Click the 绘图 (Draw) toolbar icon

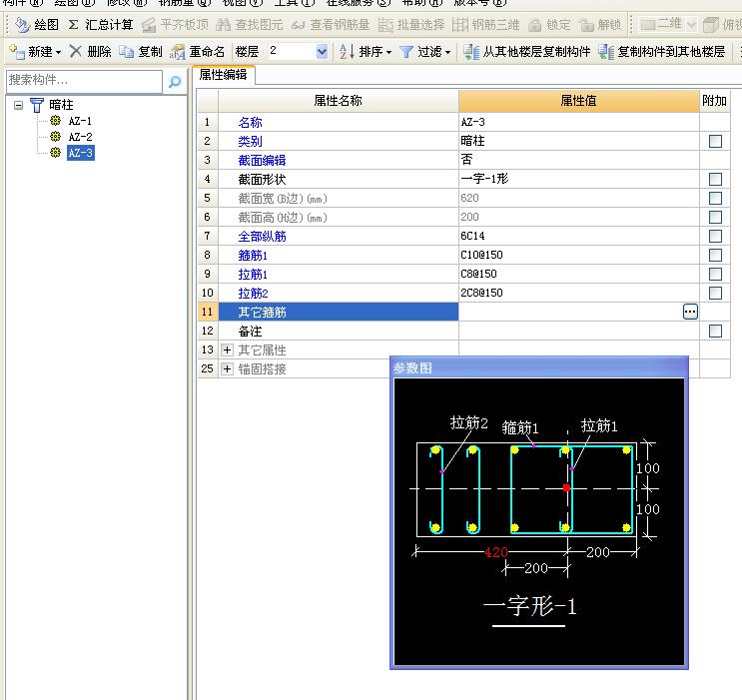22,25
